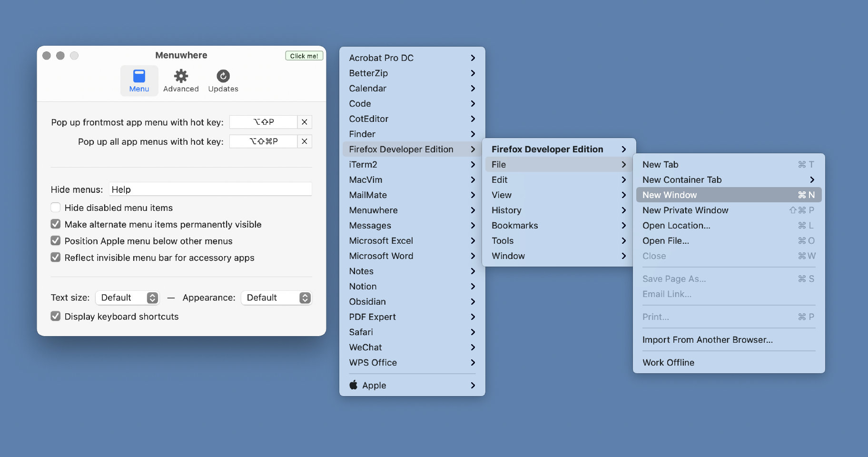
Task: Click the Hide menus text field
Action: point(210,189)
